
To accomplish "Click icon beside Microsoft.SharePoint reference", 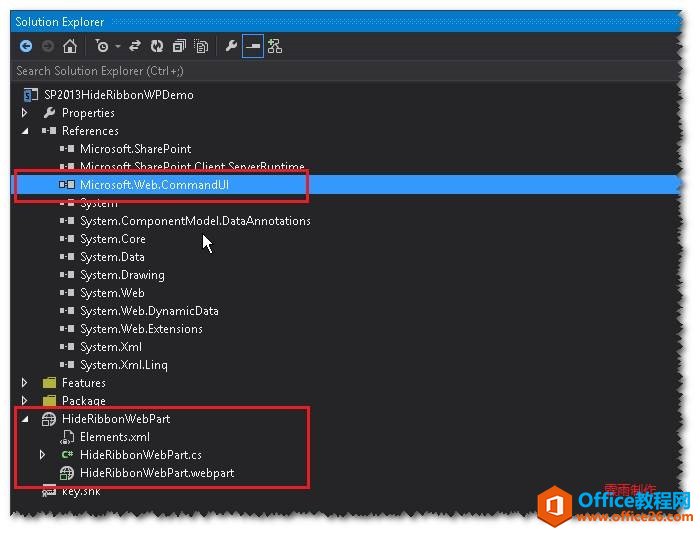I will [67, 149].
